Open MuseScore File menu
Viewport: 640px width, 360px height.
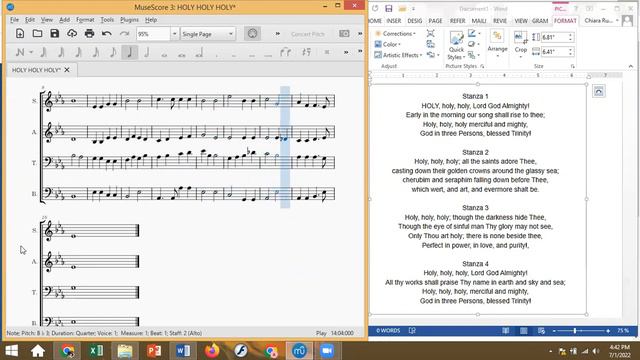click(14, 20)
